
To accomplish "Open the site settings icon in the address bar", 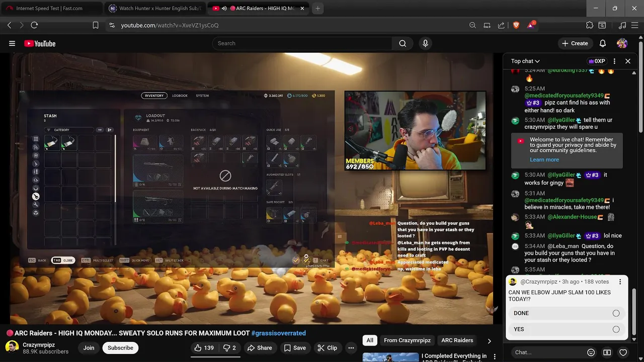I will point(111,25).
